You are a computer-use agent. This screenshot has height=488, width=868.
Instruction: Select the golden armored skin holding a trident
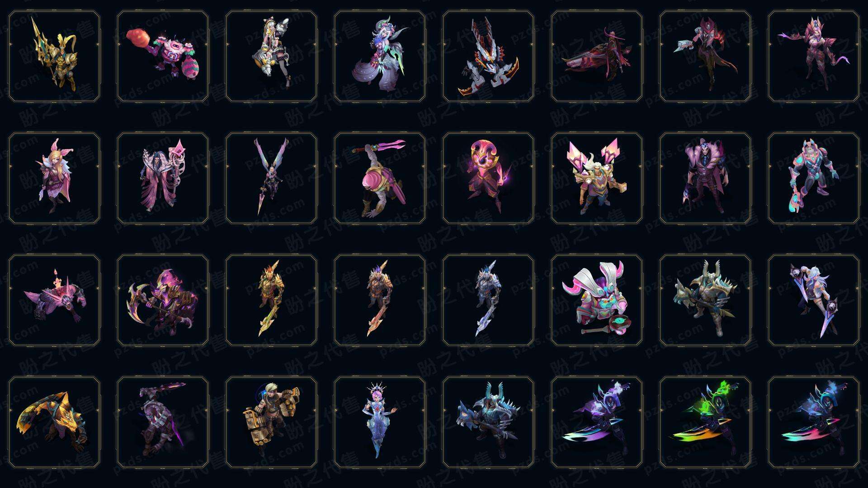point(54,56)
